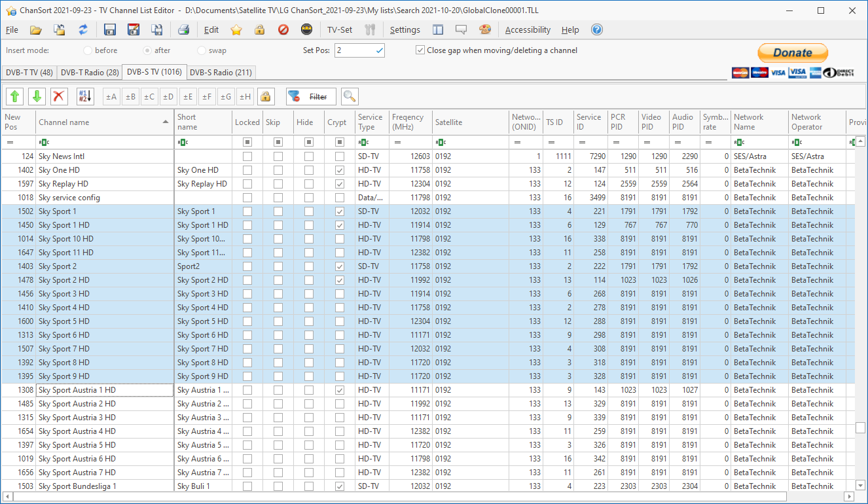Toggle sort arrow on Channel name header
This screenshot has height=504, width=868.
(166, 122)
